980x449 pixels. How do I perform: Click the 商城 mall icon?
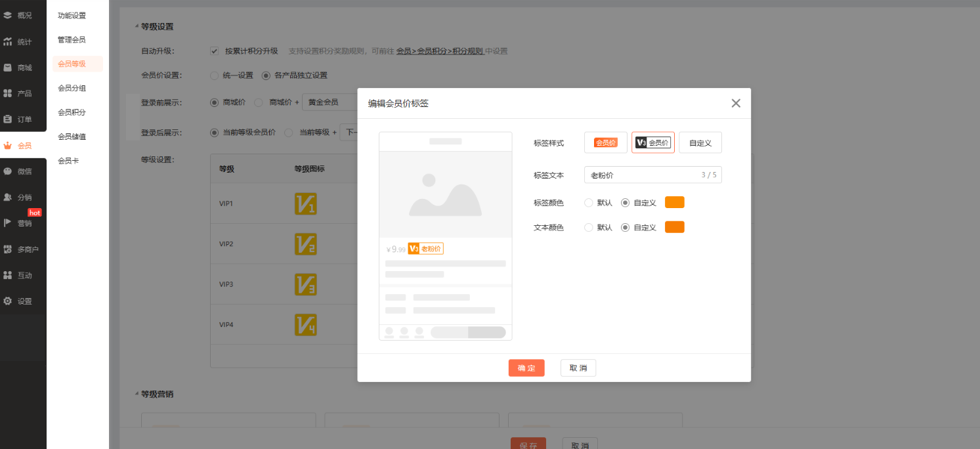[x=8, y=68]
